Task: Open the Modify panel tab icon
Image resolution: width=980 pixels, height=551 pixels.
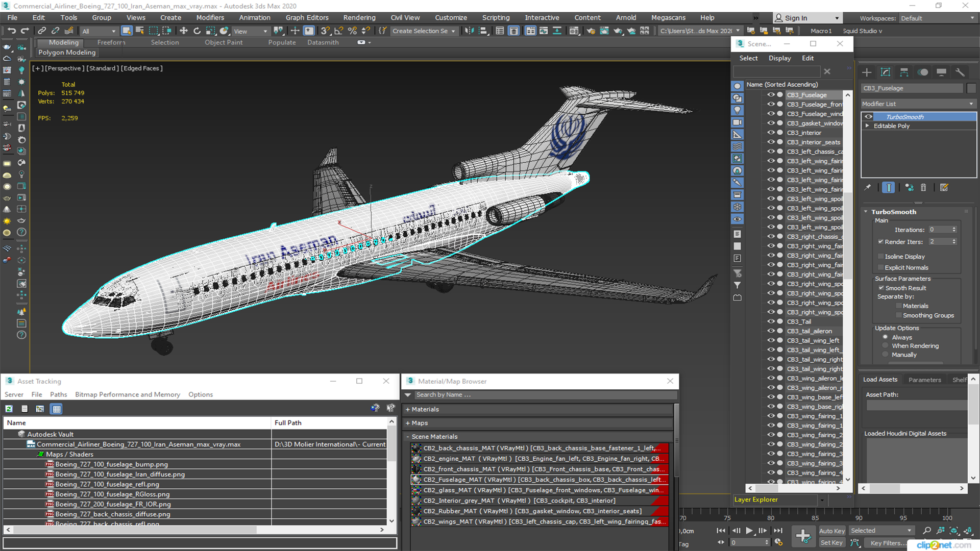Action: click(886, 72)
